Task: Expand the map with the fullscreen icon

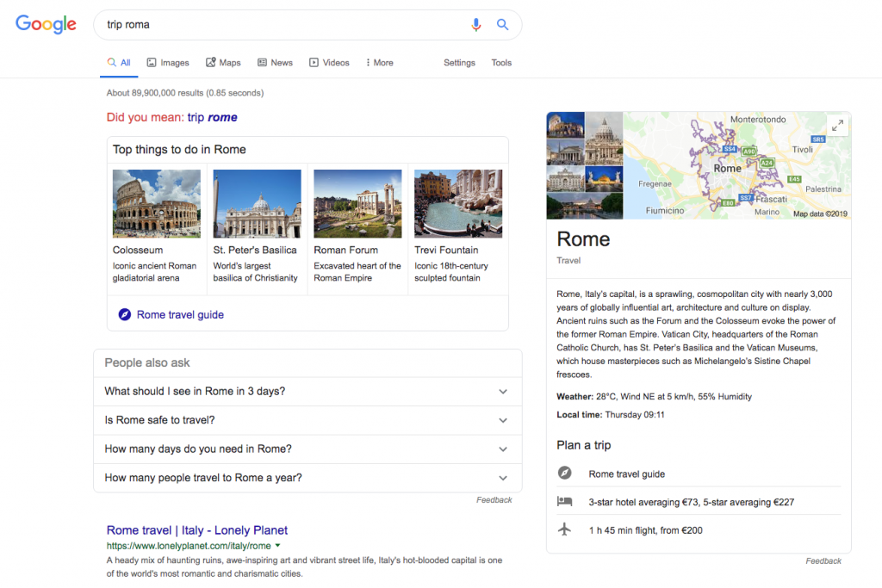Action: tap(837, 126)
